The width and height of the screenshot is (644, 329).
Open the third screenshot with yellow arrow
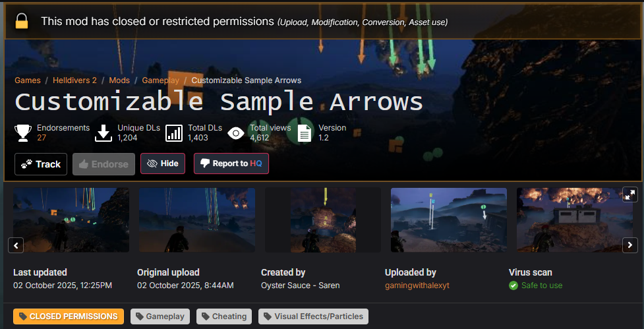[323, 220]
